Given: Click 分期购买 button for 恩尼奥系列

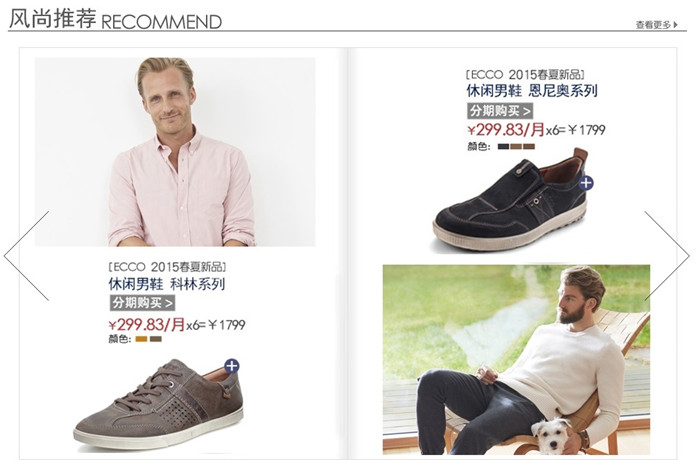Looking at the screenshot, I should 500,110.
